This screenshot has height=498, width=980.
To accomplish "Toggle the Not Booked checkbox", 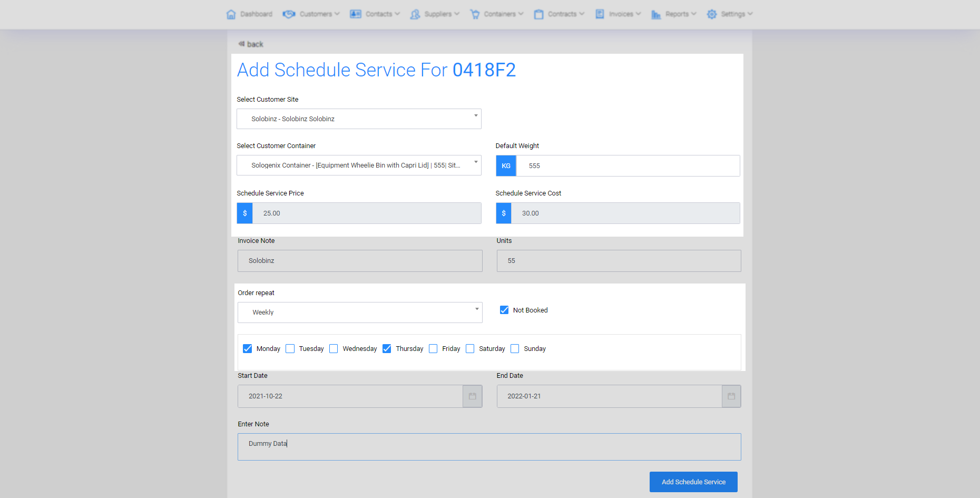I will click(x=504, y=310).
